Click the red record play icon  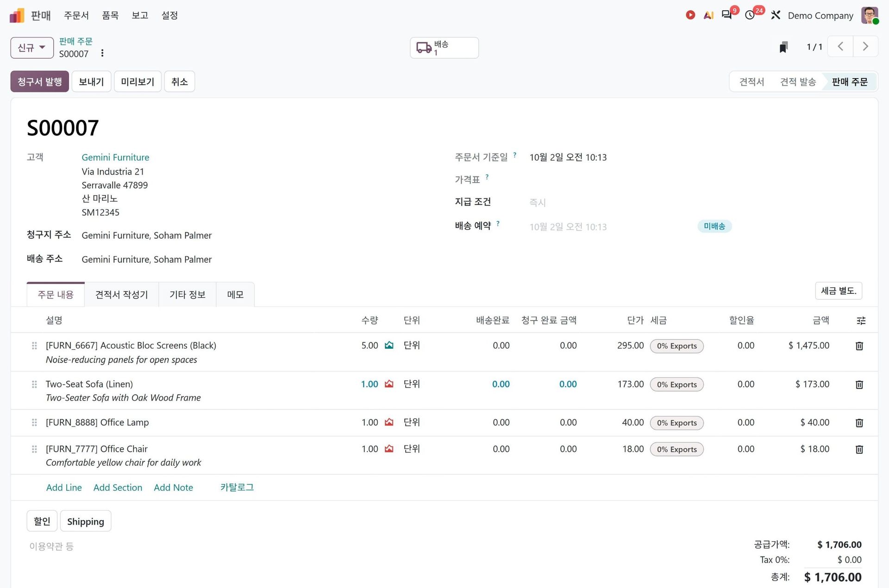pos(690,15)
